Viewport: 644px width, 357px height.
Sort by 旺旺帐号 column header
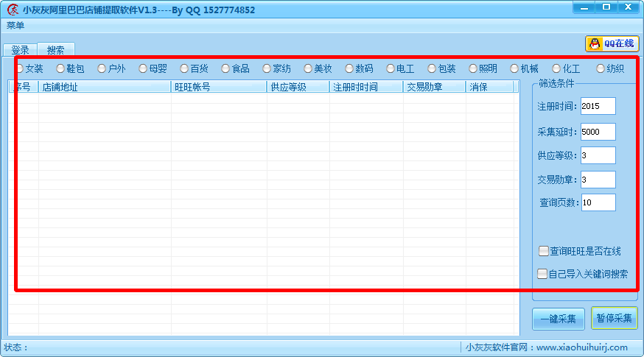(x=219, y=87)
